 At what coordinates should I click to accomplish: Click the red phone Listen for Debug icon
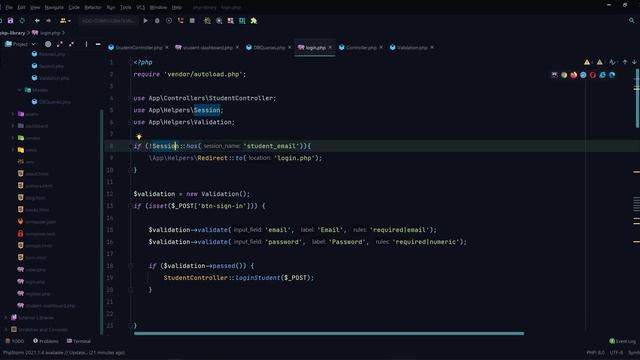[x=180, y=20]
